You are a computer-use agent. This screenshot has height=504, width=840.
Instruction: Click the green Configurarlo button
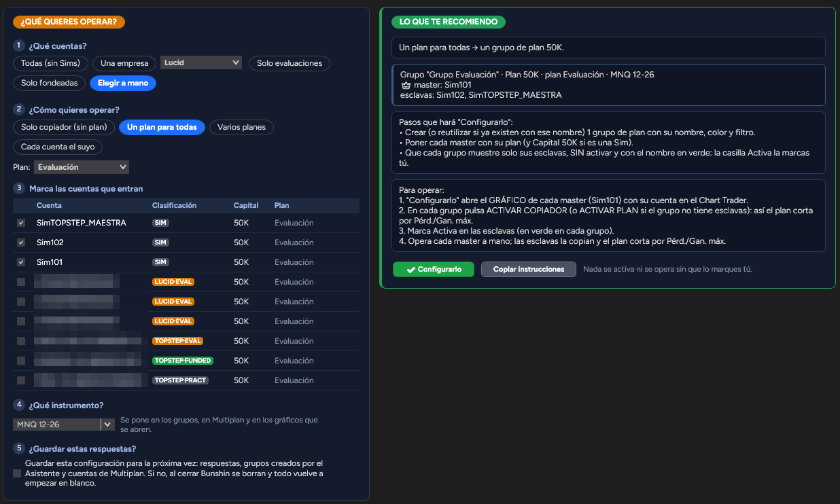tap(434, 270)
